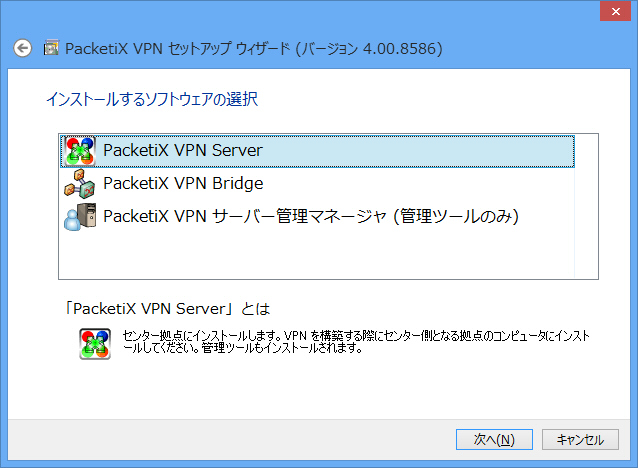This screenshot has width=638, height=468.
Task: Click blank area right of Bridge entry
Action: tap(419, 184)
